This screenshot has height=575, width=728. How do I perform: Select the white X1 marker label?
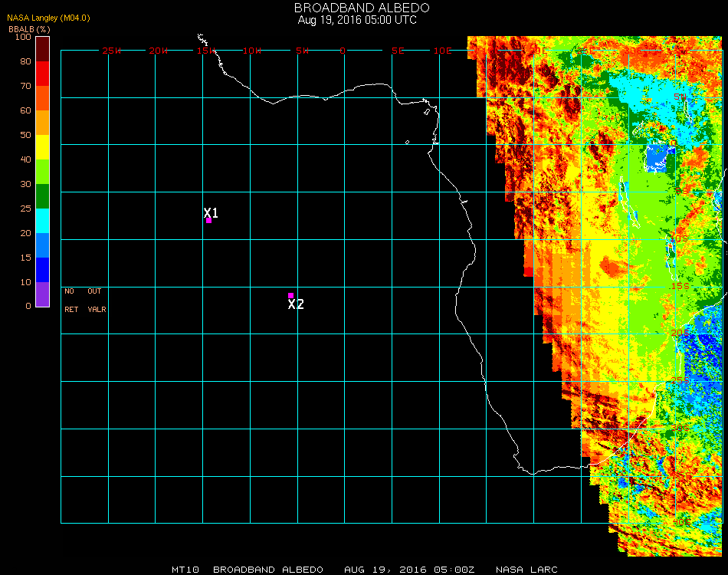[x=212, y=213]
